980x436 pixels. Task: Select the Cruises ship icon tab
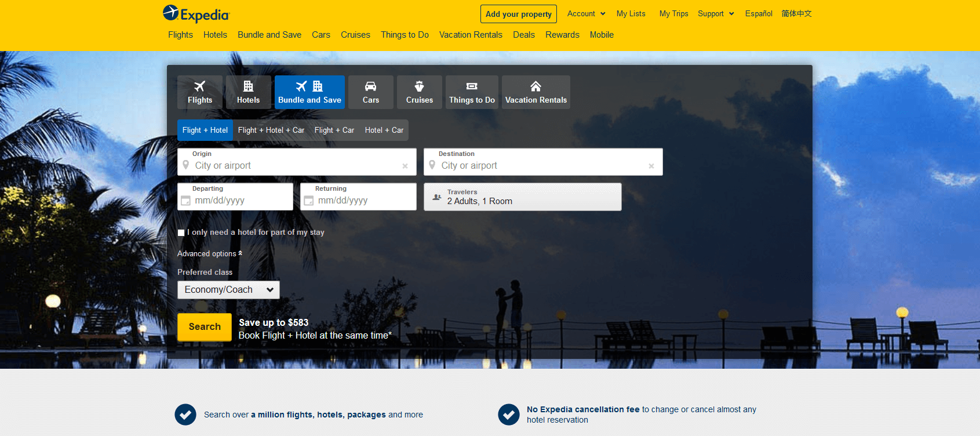point(420,92)
